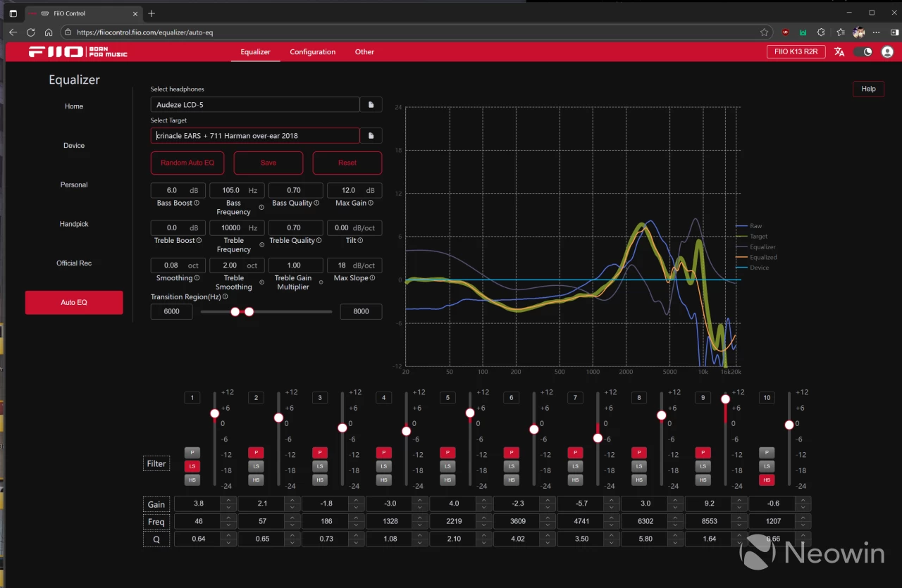The width and height of the screenshot is (902, 588).
Task: Open Device in the Equalizer sidebar
Action: (x=74, y=146)
